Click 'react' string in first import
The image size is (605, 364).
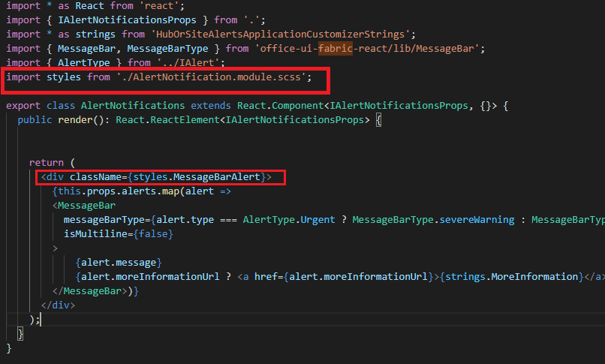pos(159,6)
